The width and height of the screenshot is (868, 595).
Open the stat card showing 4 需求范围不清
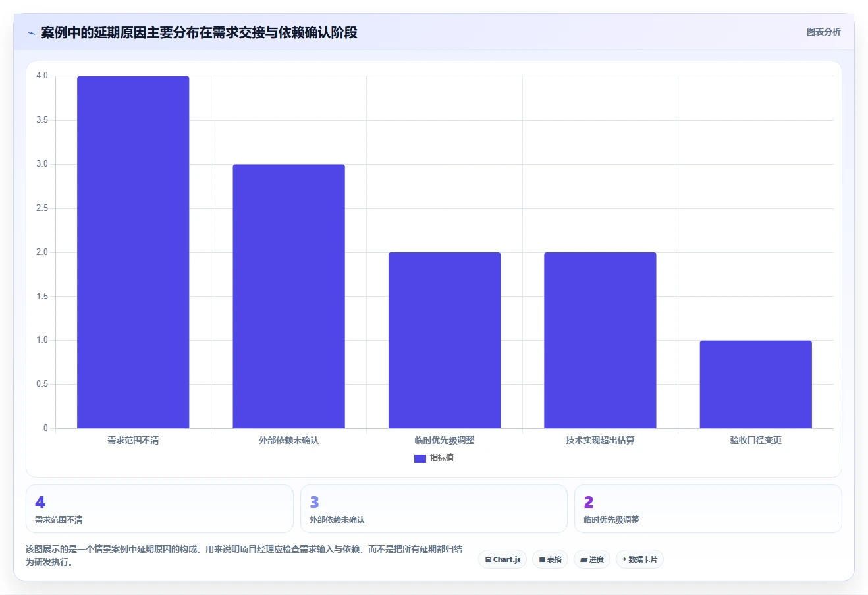point(159,509)
